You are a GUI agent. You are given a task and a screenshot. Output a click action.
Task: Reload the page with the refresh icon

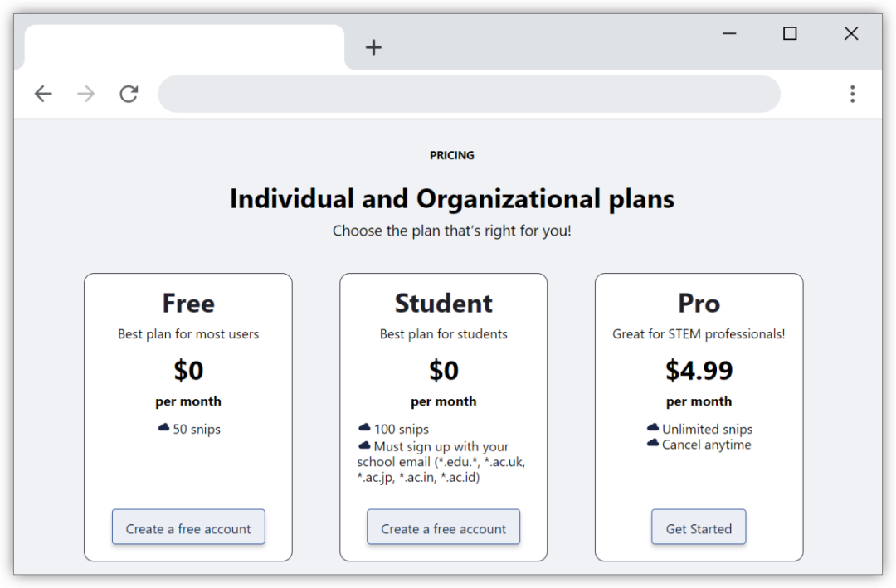(x=129, y=94)
